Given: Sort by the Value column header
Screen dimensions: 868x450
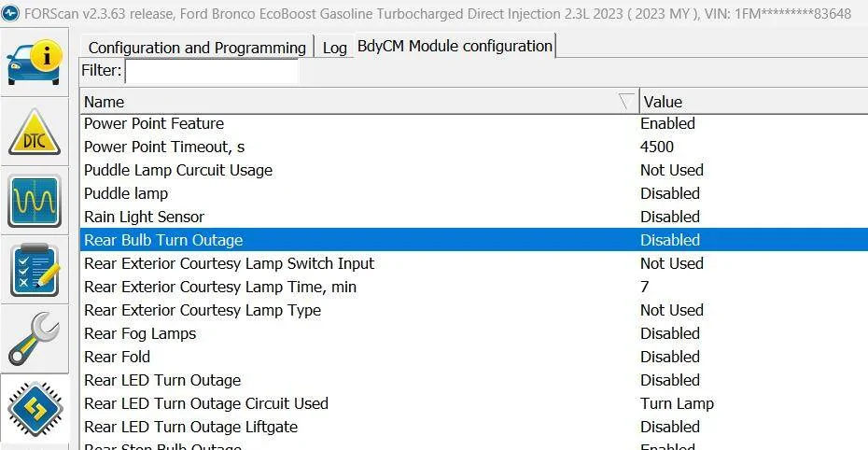Looking at the screenshot, I should tap(753, 102).
